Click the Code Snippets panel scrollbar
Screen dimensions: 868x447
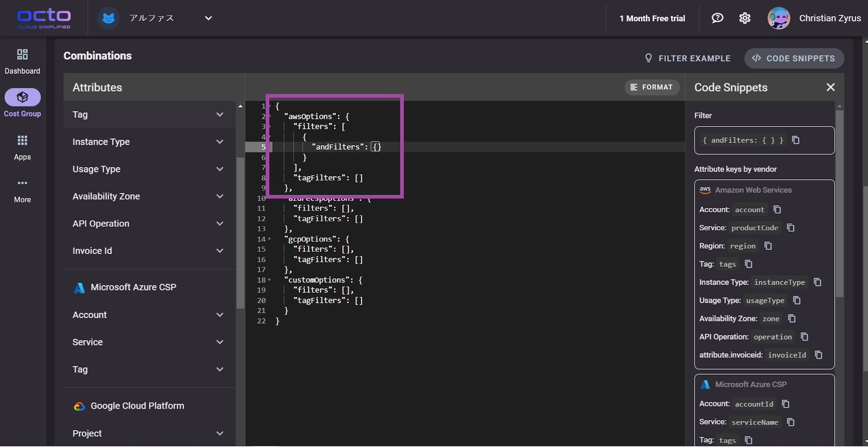[840, 203]
